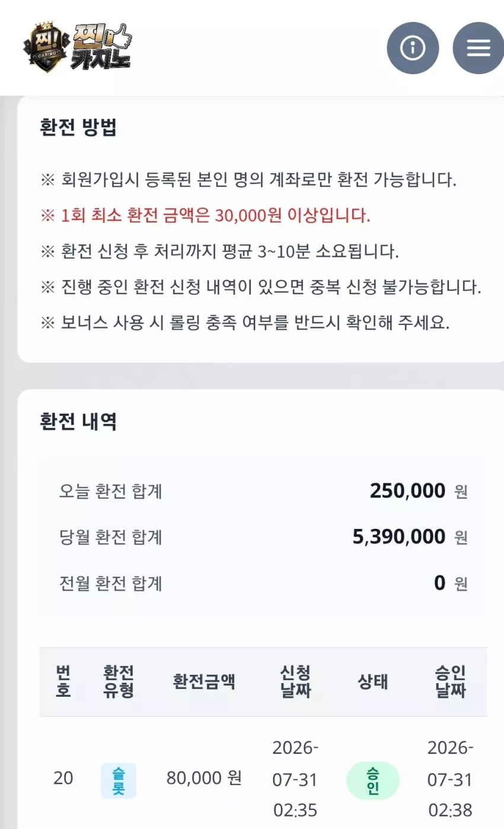Image resolution: width=504 pixels, height=829 pixels.
Task: Click the 전월 환전 합계 row
Action: click(263, 584)
